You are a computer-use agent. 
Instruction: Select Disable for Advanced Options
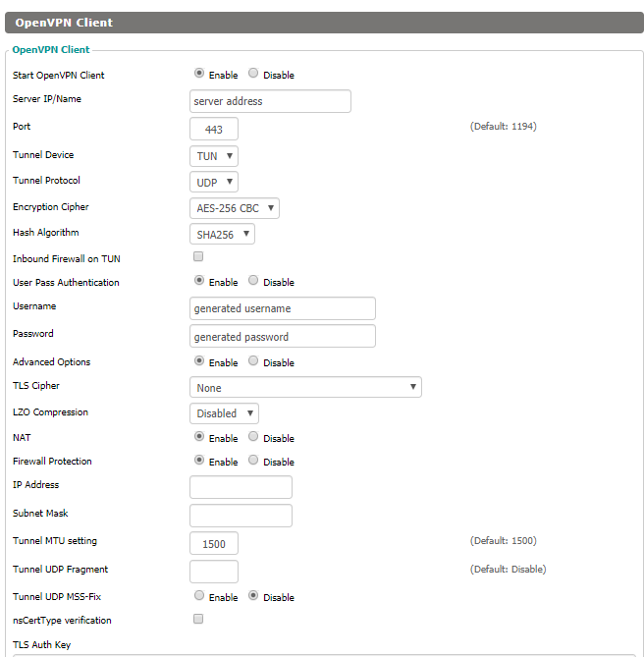253,360
